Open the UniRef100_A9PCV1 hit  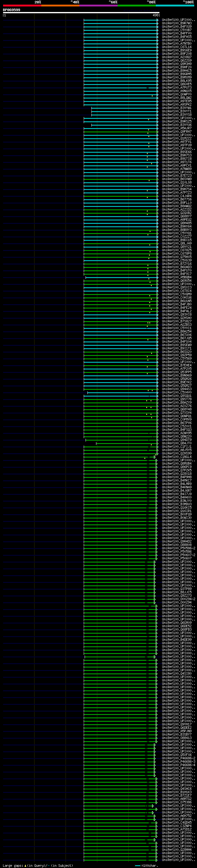pos(177,165)
